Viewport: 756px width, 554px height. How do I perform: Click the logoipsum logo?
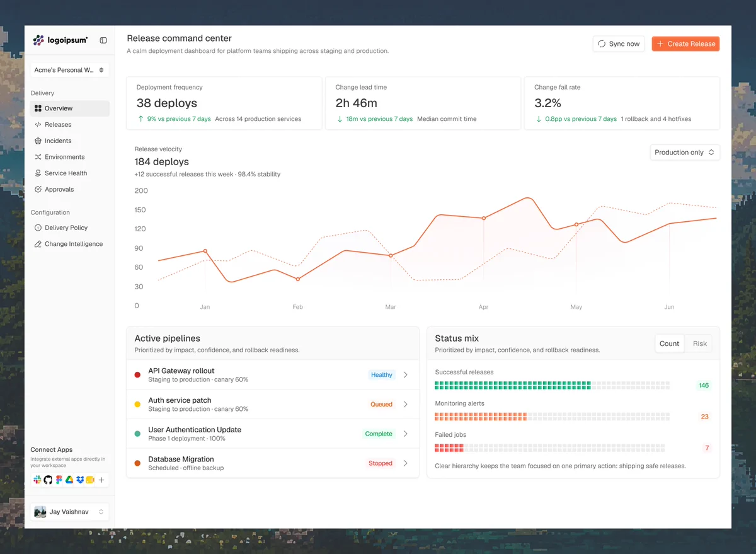click(x=60, y=40)
